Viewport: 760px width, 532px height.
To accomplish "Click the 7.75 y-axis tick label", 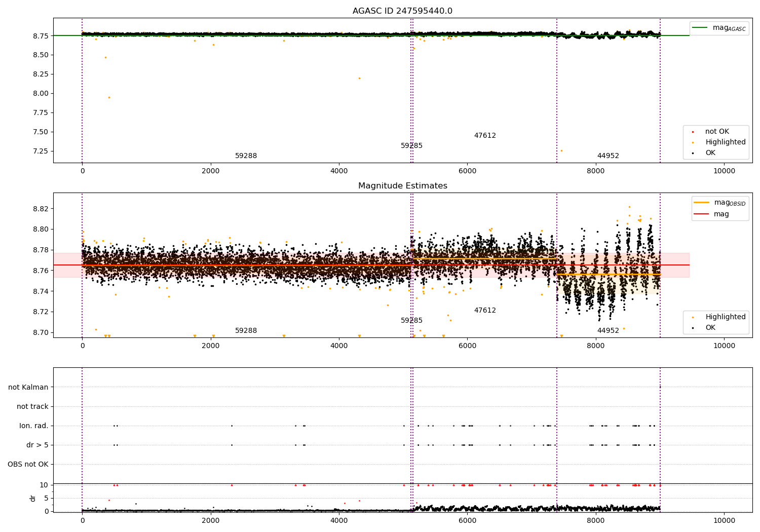I will coord(41,112).
